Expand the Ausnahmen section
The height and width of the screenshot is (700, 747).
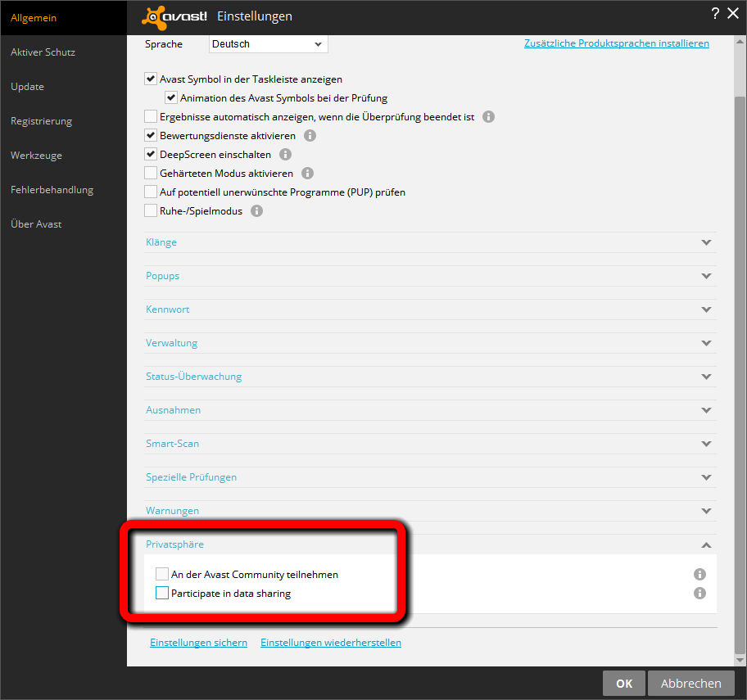click(x=430, y=410)
